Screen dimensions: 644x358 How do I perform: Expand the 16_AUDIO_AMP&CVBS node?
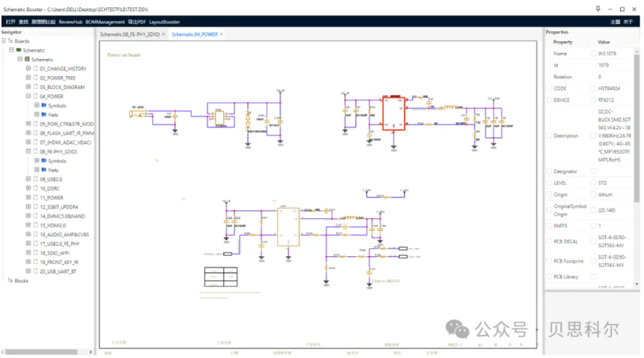point(28,234)
